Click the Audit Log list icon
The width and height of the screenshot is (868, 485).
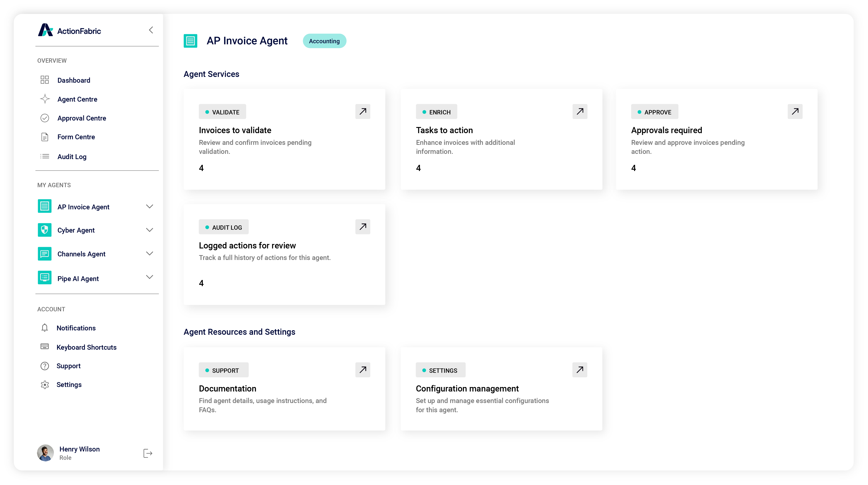click(45, 156)
